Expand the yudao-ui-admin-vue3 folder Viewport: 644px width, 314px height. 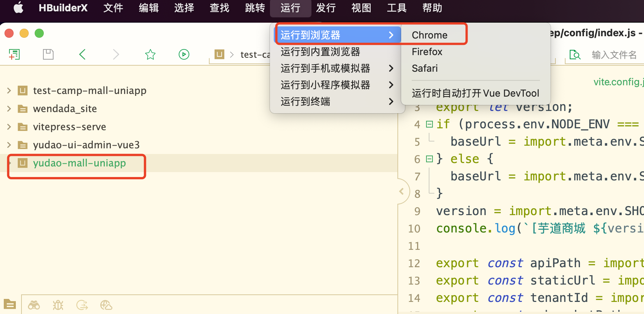click(9, 145)
